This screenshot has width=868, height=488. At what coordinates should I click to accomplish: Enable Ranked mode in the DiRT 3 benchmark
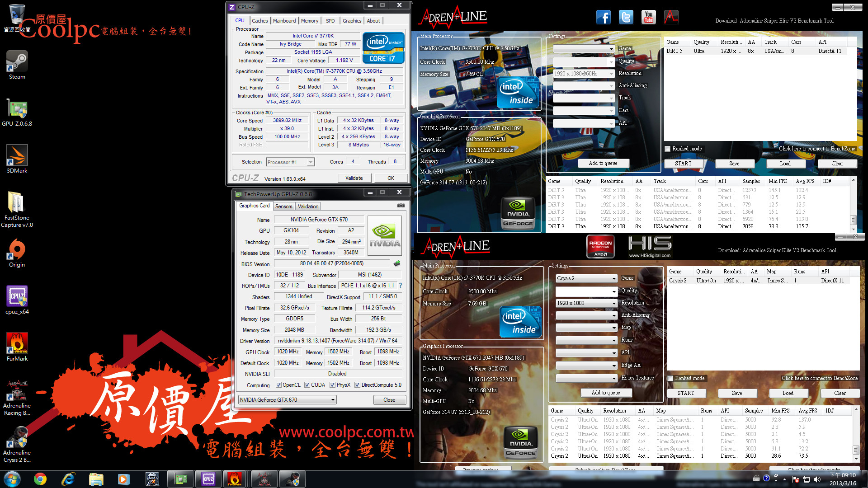coord(668,149)
